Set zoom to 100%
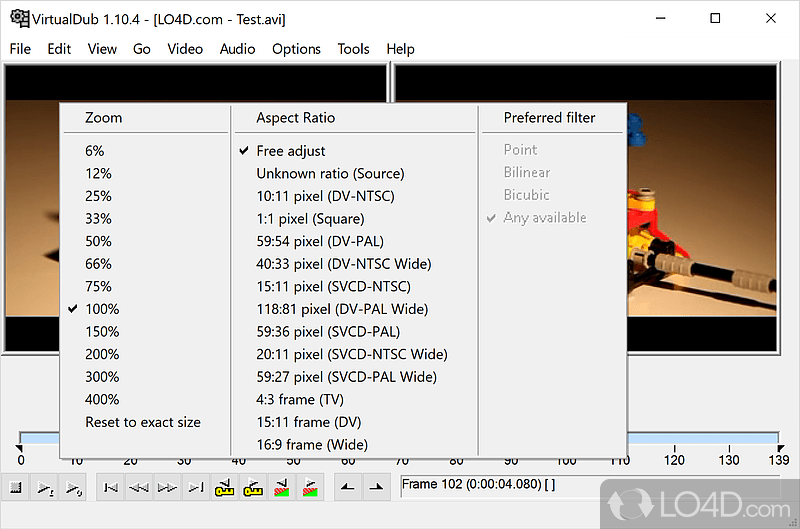This screenshot has height=529, width=800. coord(145,309)
